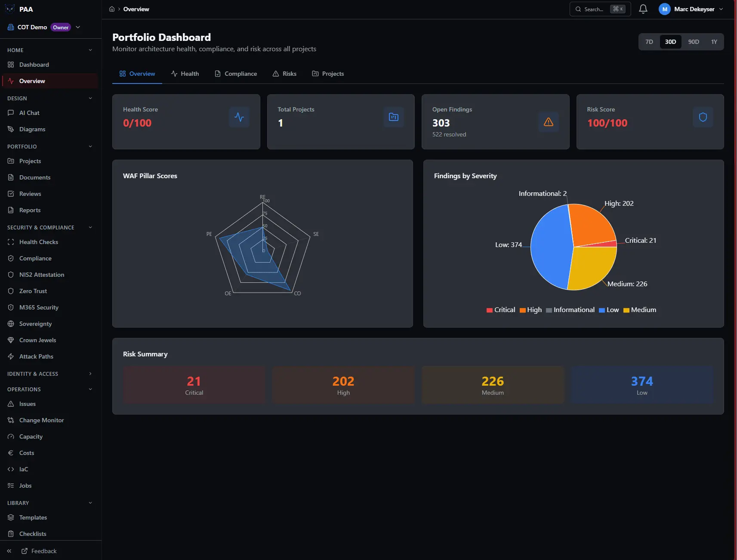
Task: Click the Health Checks scan icon
Action: point(11,242)
